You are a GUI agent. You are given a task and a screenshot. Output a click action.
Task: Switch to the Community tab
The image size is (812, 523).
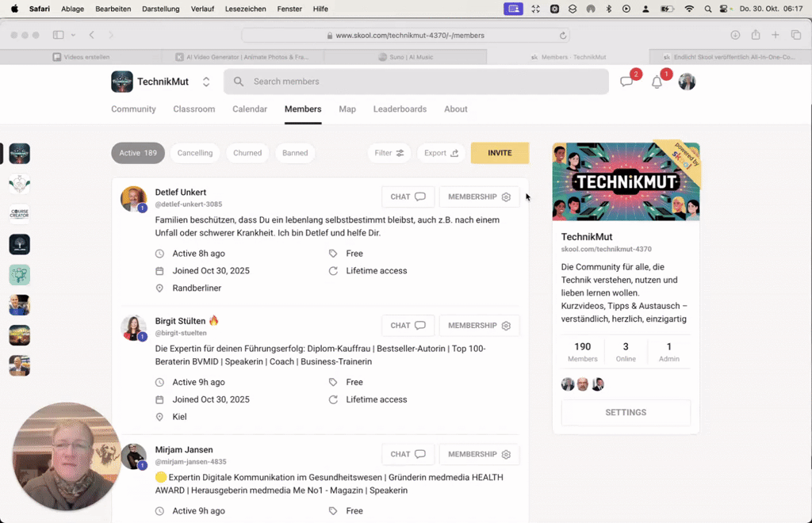(x=133, y=109)
